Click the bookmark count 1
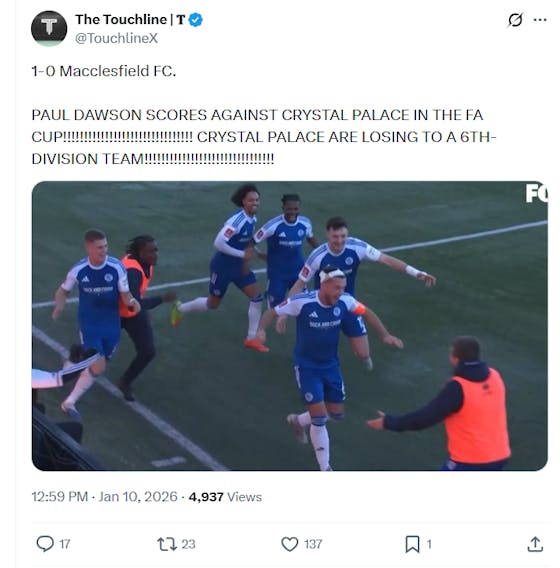Viewport: 560px width, 568px height. [x=429, y=544]
